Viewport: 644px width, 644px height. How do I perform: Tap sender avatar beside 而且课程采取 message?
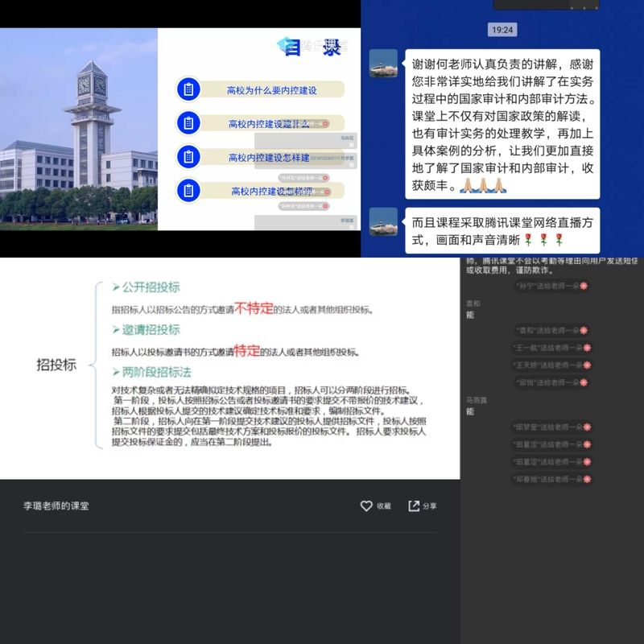[x=383, y=221]
